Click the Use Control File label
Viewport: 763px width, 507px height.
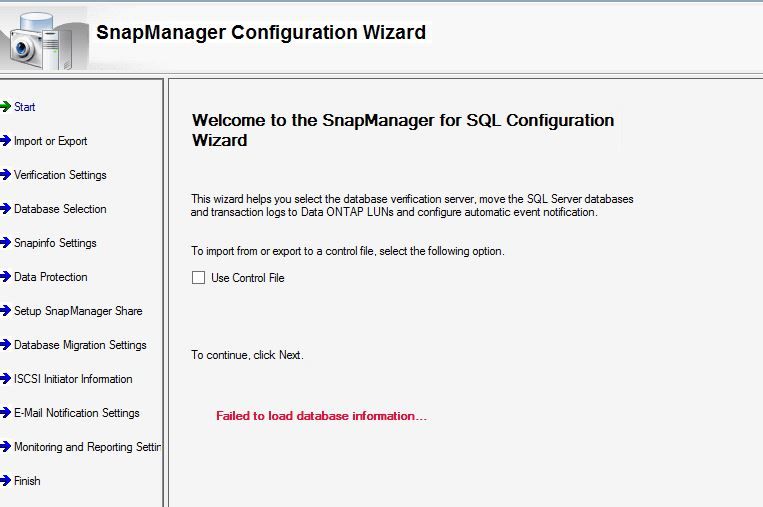click(248, 278)
